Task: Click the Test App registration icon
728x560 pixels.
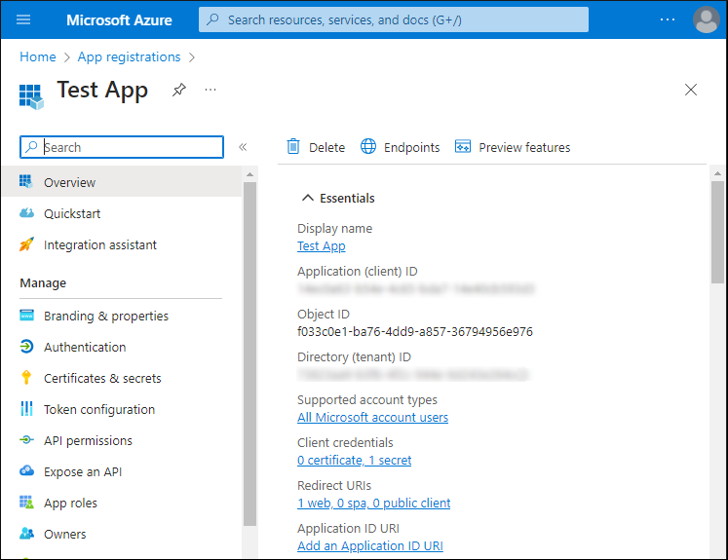Action: [x=31, y=96]
